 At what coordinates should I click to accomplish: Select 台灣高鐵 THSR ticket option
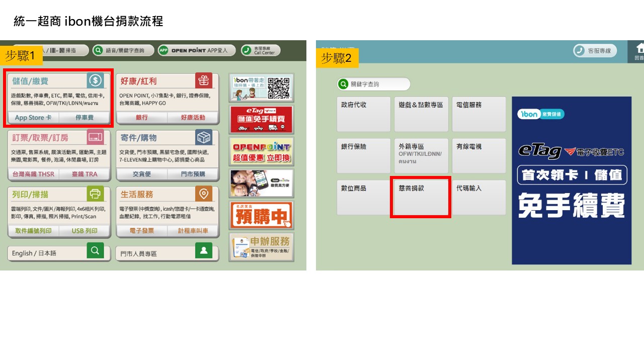(x=33, y=175)
